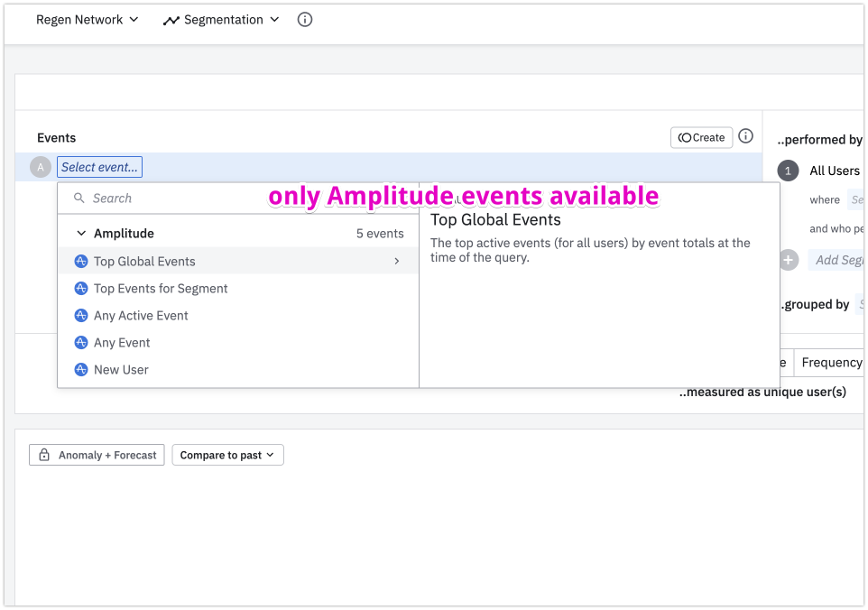Open the Compare to past dropdown

(x=227, y=455)
